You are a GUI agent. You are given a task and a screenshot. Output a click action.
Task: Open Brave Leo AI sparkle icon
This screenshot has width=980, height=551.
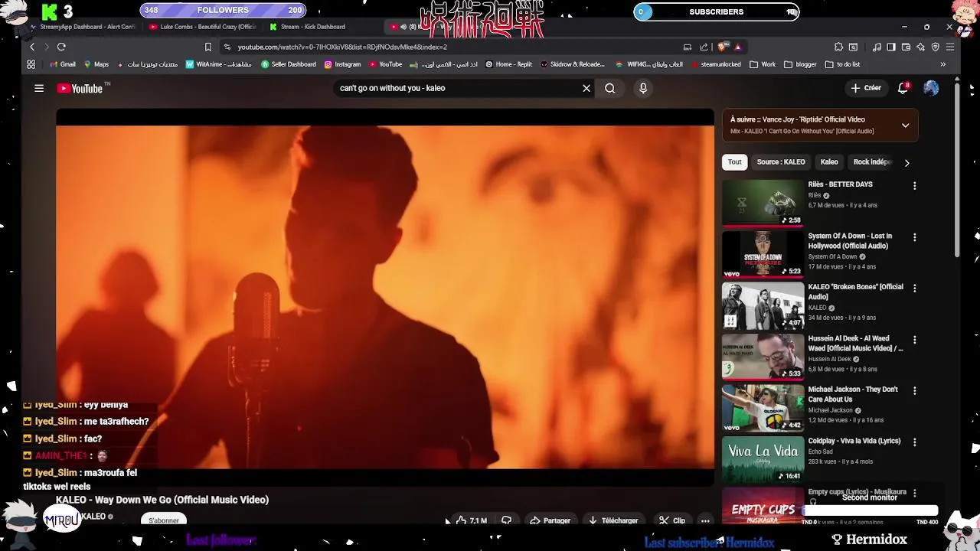coord(920,47)
